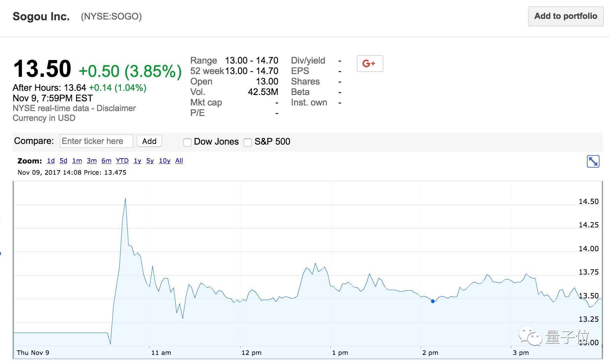Switch chart zoom to 3m
Image resolution: width=610 pixels, height=364 pixels.
(x=92, y=161)
